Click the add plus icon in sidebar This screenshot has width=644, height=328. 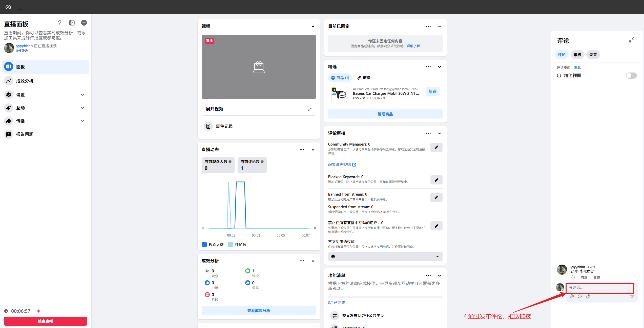pyautogui.click(x=84, y=23)
